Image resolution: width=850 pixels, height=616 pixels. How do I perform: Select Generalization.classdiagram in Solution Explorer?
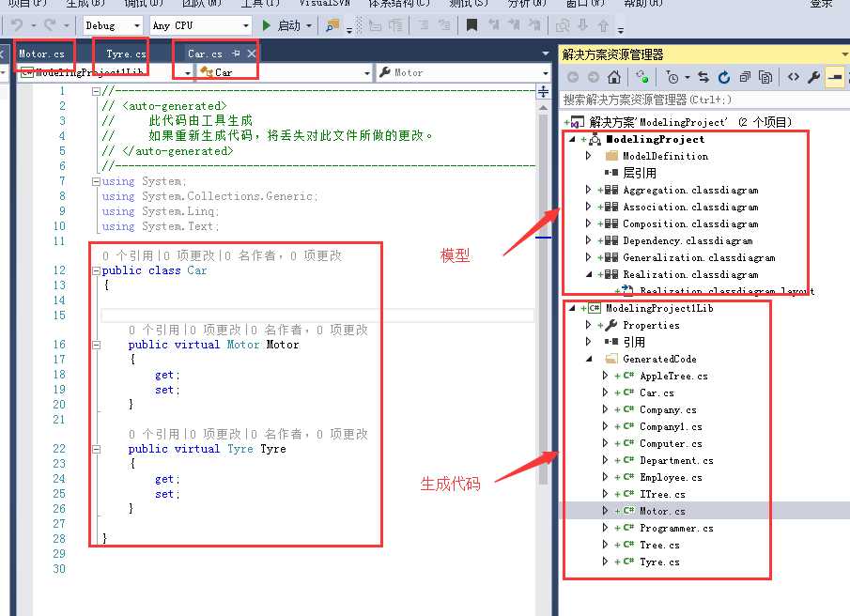(699, 257)
